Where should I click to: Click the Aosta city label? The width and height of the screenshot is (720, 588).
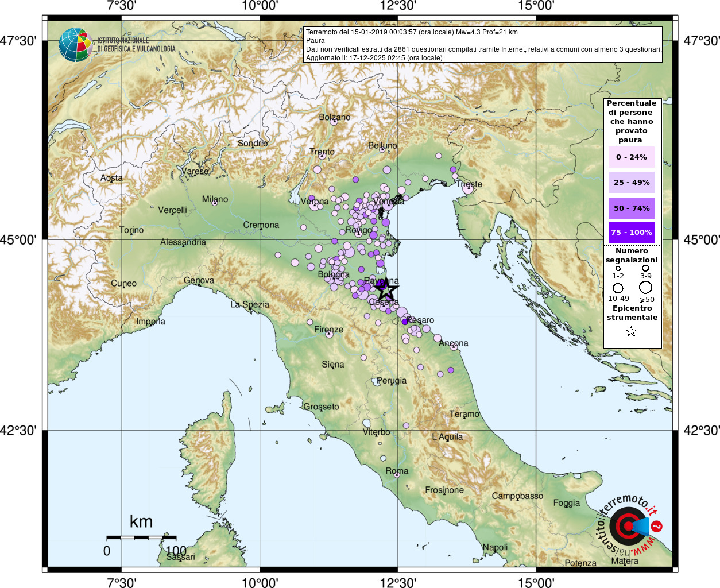coord(111,177)
